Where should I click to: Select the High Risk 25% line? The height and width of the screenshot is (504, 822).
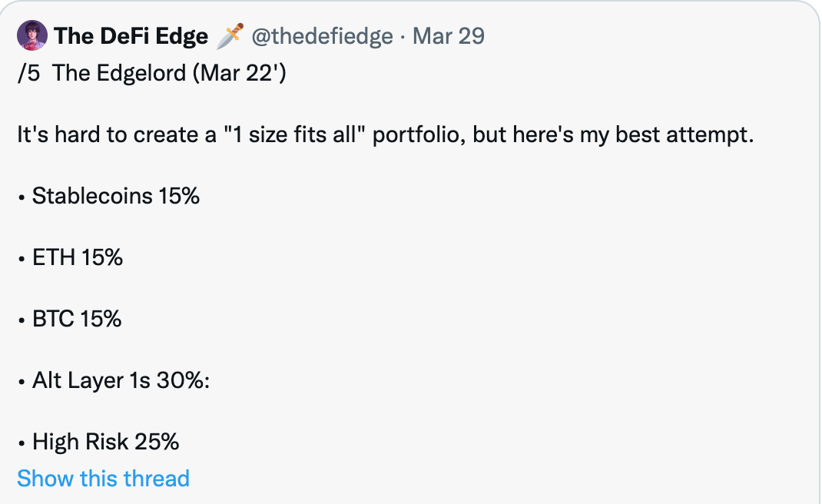click(x=98, y=442)
